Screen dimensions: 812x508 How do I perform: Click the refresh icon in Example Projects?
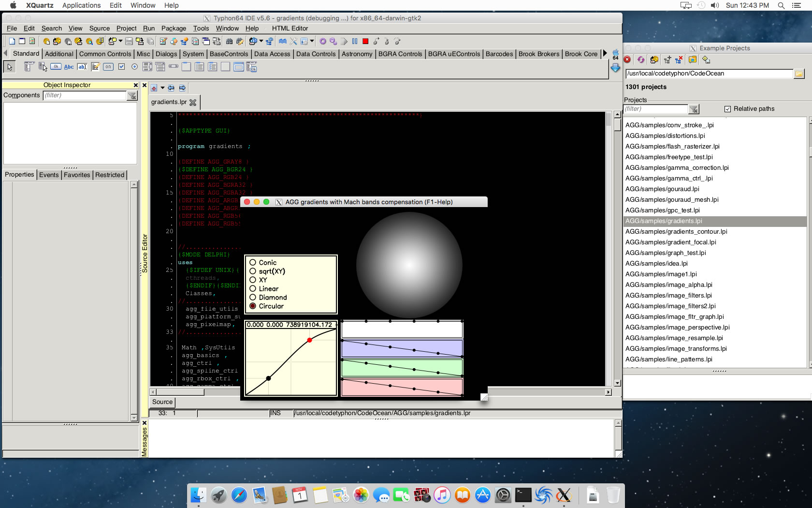641,60
